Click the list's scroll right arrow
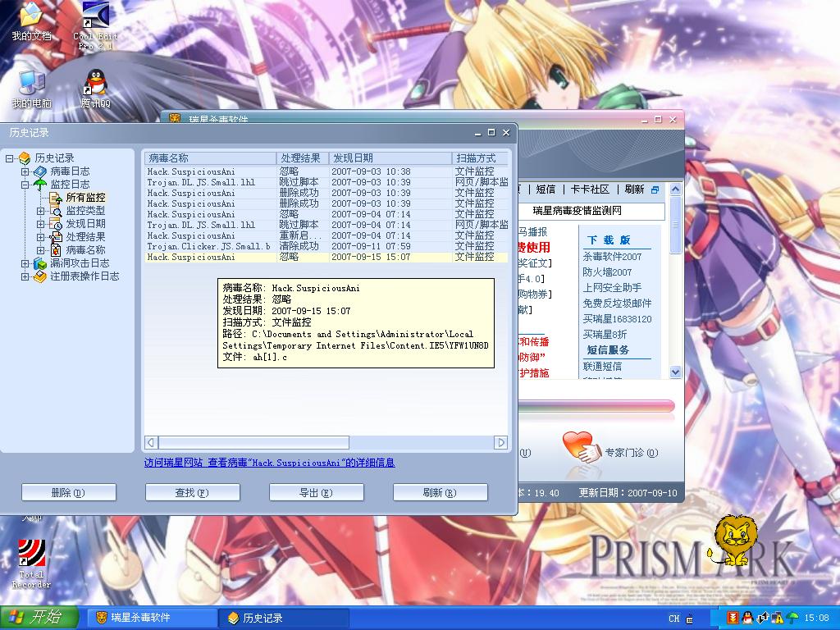This screenshot has height=630, width=840. [501, 442]
